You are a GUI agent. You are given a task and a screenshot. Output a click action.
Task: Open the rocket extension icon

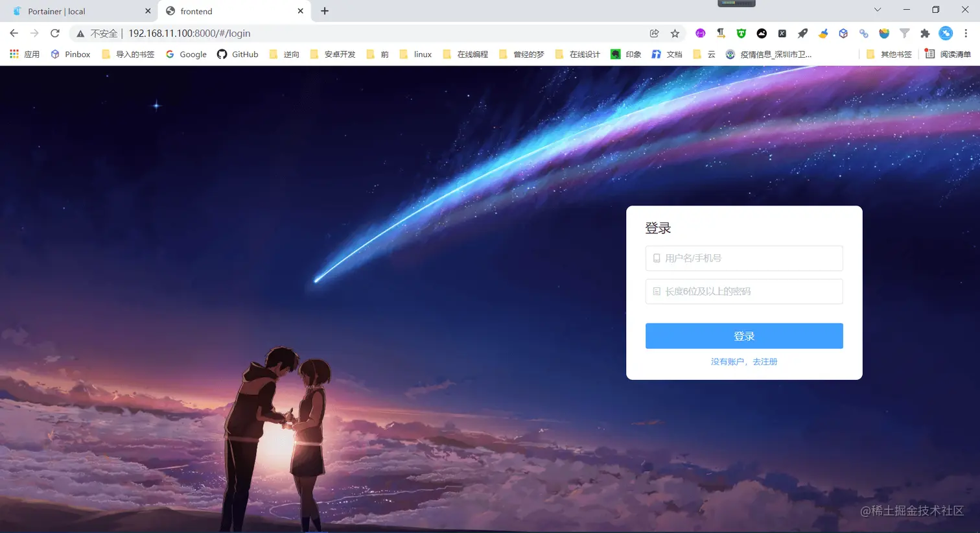pos(802,33)
